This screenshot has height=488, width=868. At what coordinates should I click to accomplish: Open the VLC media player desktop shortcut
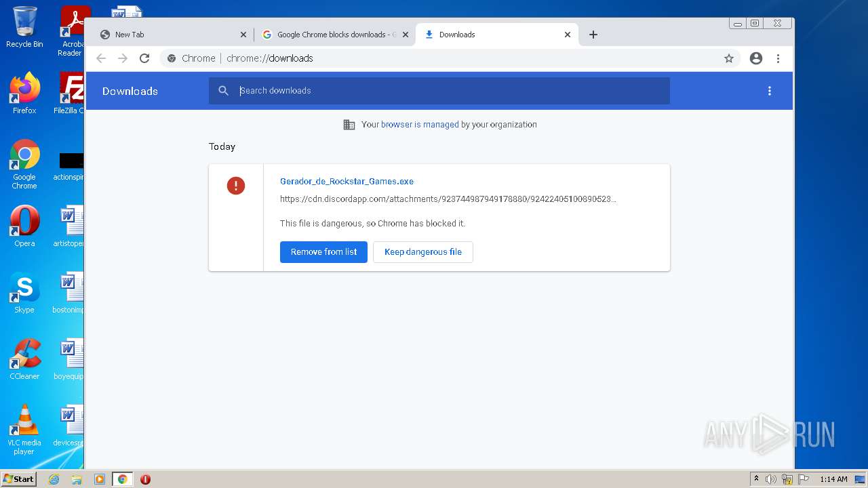click(x=24, y=430)
